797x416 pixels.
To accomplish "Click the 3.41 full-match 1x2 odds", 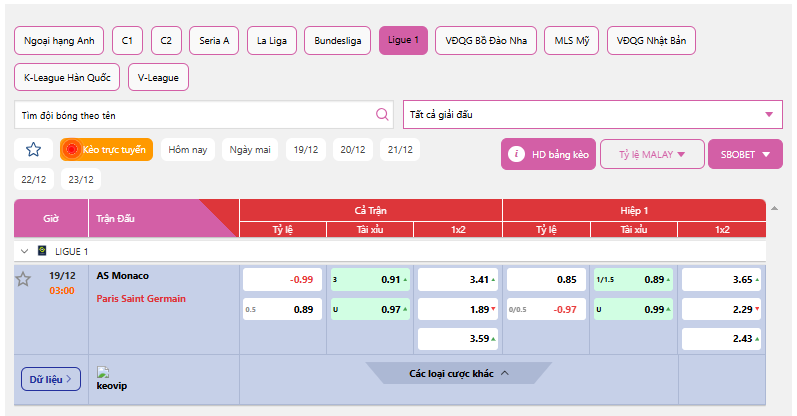I will point(458,280).
